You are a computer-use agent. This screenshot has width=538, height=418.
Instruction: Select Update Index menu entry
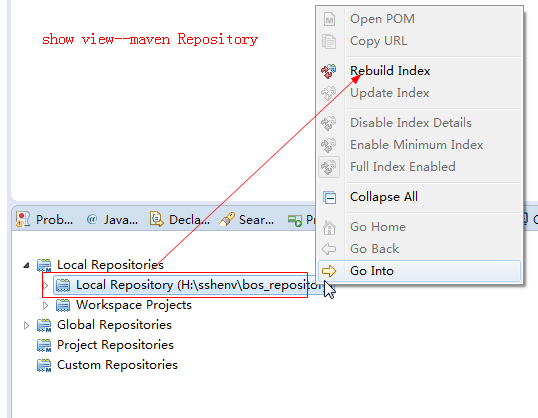pyautogui.click(x=419, y=93)
